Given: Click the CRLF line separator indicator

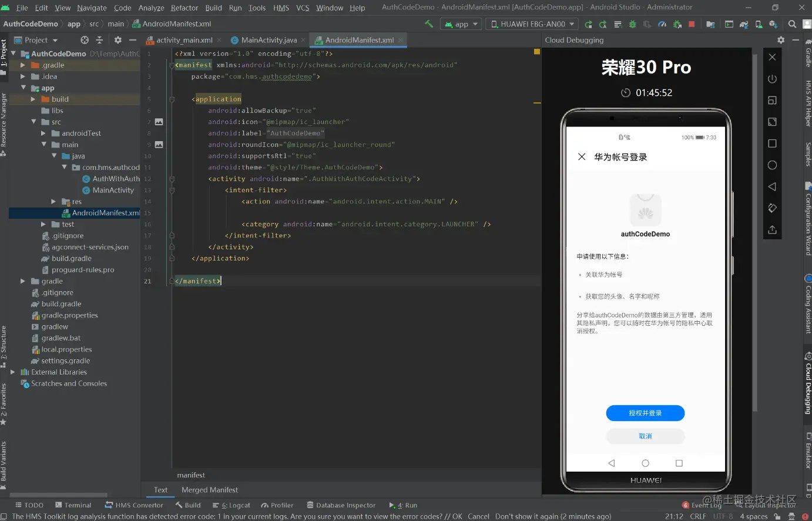Looking at the screenshot, I should (698, 516).
